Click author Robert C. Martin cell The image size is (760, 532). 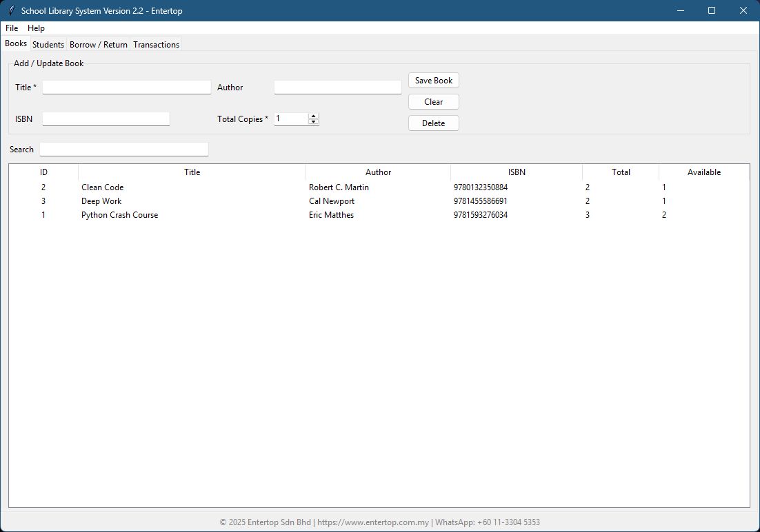pyautogui.click(x=339, y=187)
